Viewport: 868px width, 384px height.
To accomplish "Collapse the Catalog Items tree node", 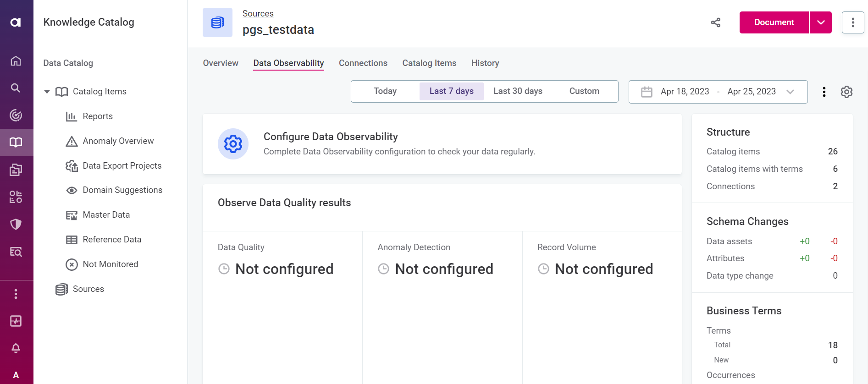I will [47, 92].
